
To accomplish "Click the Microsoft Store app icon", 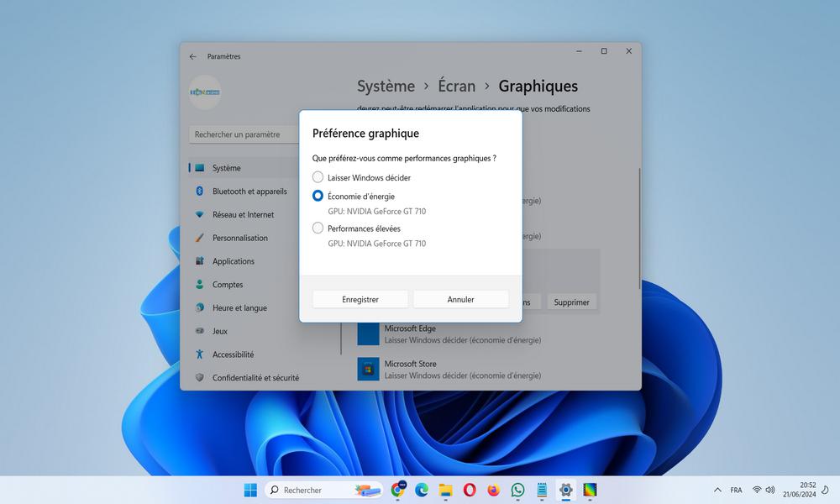I will coord(368,369).
